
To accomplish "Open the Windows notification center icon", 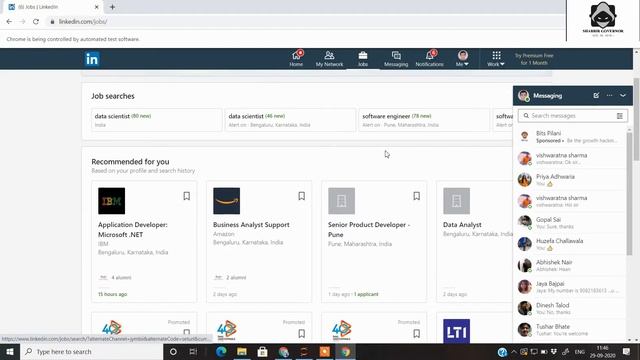I will pyautogui.click(x=627, y=351).
